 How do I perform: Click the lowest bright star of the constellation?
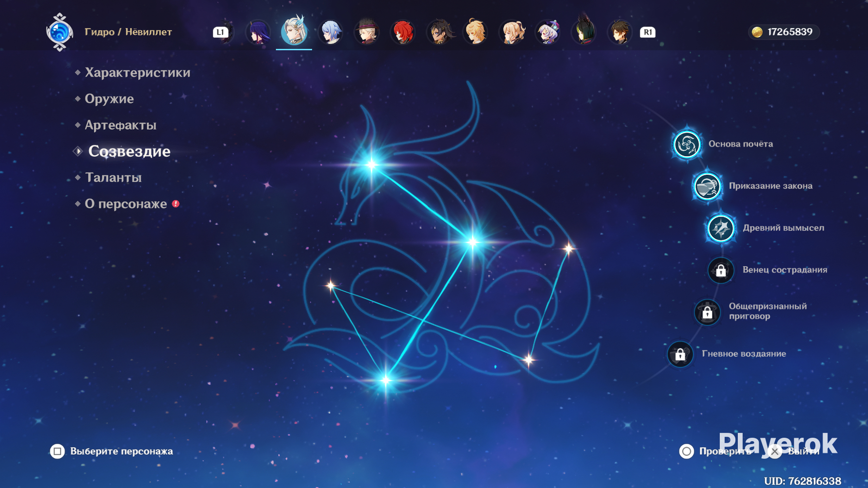pos(386,380)
